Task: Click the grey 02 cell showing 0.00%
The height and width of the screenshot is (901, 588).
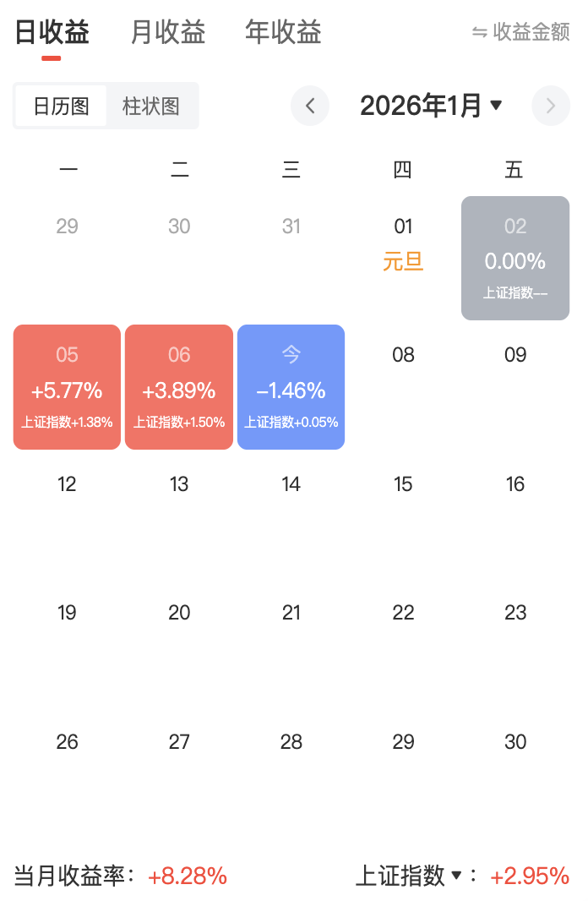Action: (515, 259)
